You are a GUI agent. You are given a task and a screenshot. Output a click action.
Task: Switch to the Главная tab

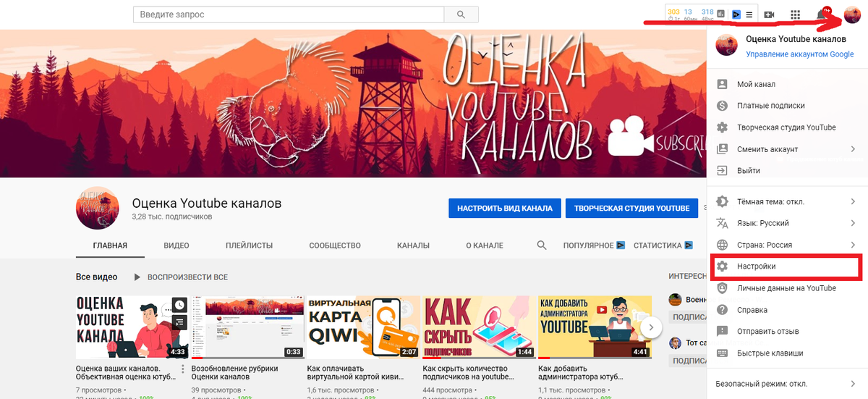110,245
